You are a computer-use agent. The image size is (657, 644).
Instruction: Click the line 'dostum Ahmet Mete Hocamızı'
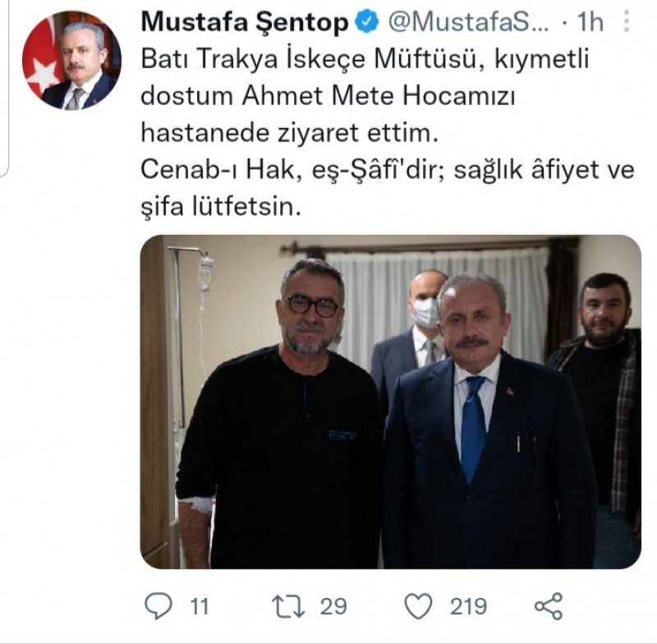(328, 96)
